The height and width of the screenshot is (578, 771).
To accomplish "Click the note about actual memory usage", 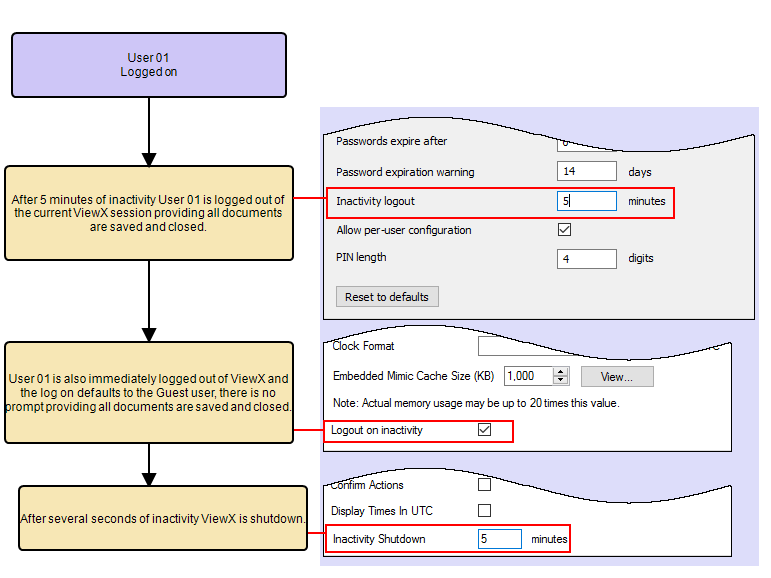I will point(475,403).
